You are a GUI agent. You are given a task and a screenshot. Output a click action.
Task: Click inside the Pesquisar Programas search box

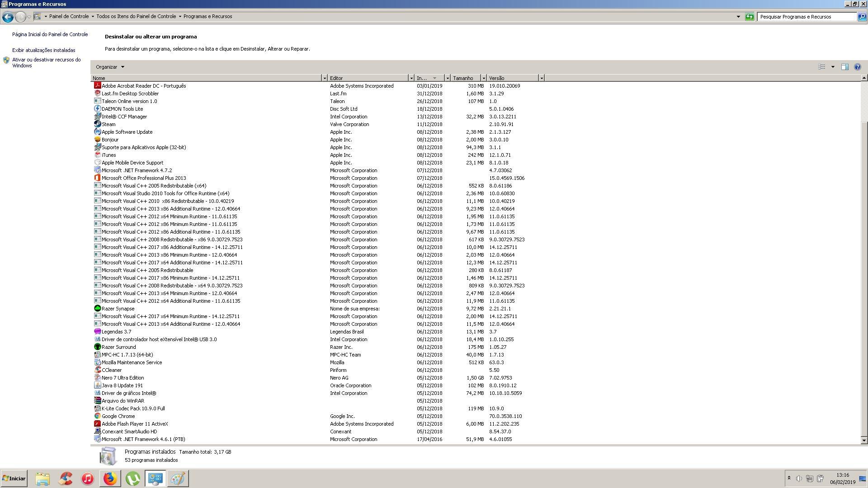click(807, 17)
